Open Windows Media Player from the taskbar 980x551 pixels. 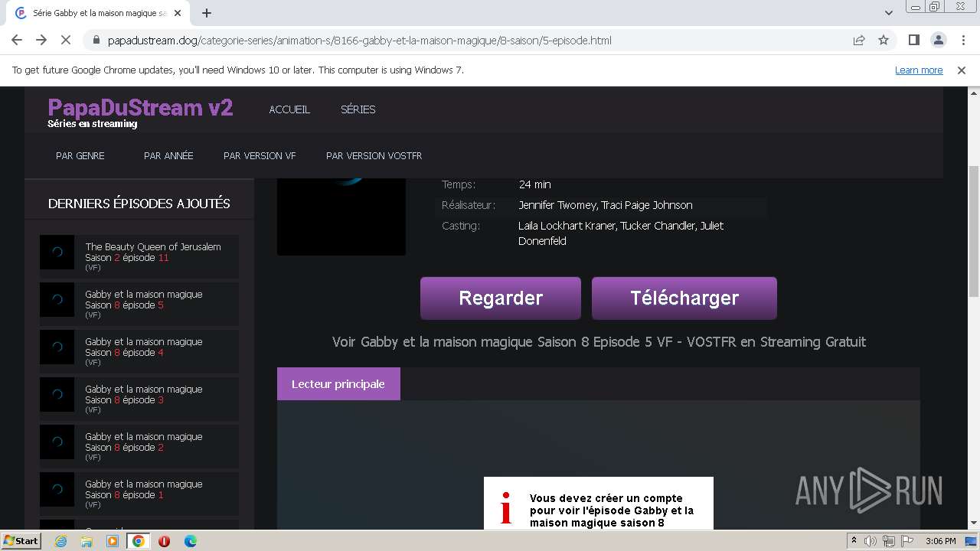tap(113, 541)
